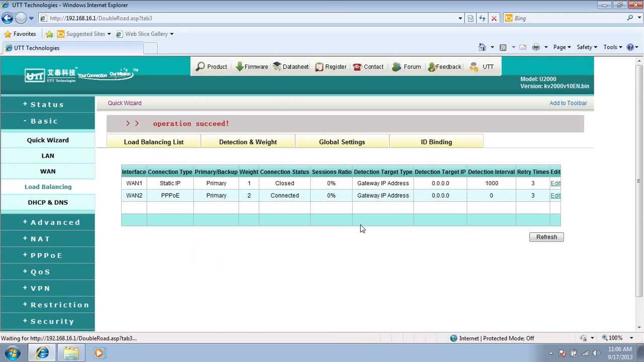The image size is (644, 362).
Task: Expand the Restriction sidebar section
Action: pyautogui.click(x=47, y=305)
